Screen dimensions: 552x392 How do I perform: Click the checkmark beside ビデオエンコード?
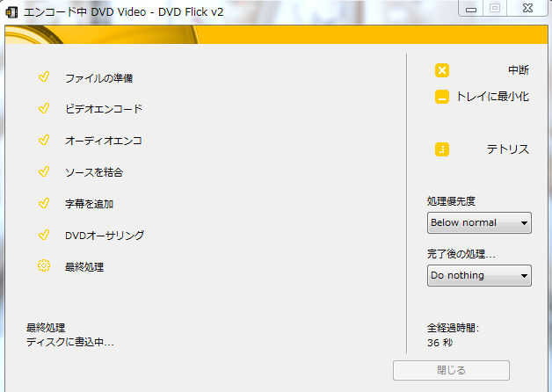click(x=44, y=108)
